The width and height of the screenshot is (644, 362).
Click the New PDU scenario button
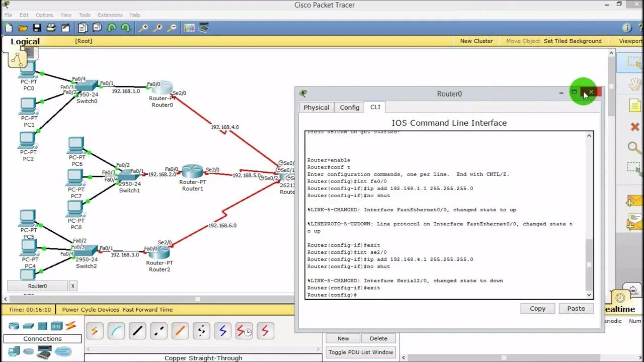point(343,338)
